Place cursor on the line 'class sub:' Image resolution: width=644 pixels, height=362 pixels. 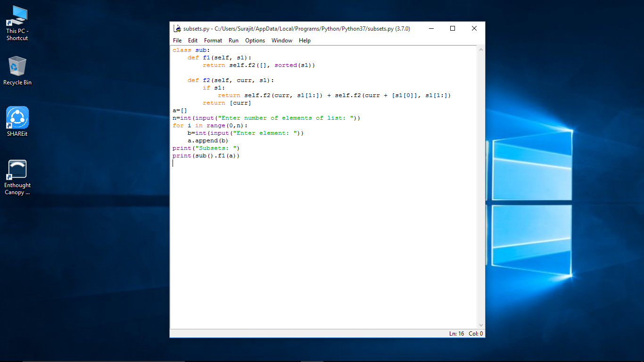click(x=191, y=50)
